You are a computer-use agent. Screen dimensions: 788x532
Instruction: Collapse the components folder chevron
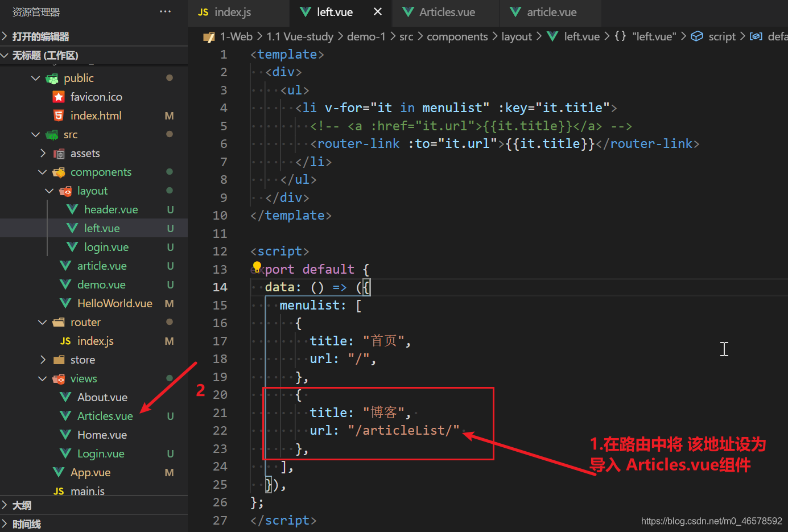point(43,172)
